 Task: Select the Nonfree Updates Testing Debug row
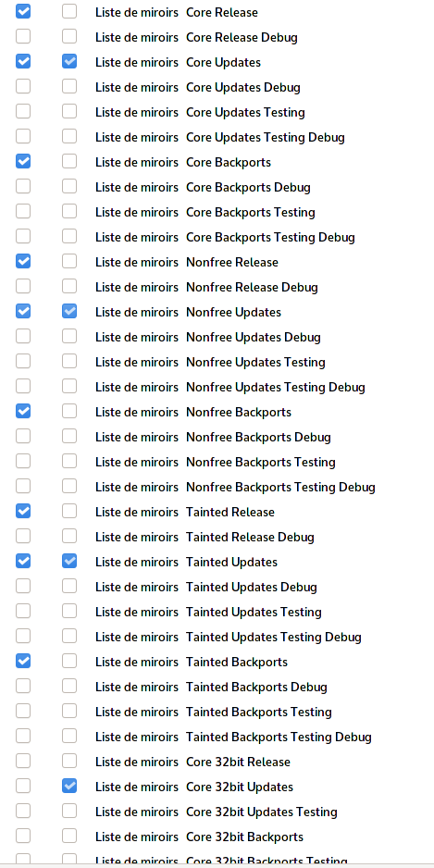pos(217,387)
